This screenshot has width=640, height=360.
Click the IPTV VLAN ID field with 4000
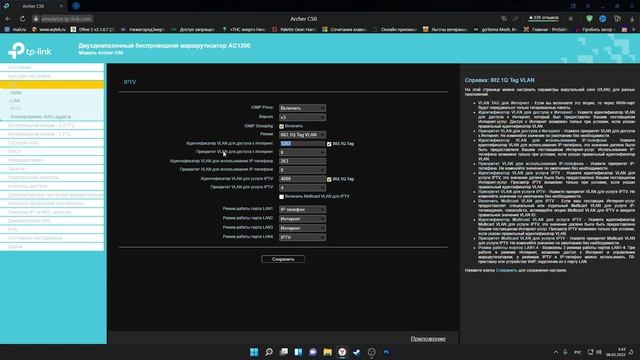[302, 179]
